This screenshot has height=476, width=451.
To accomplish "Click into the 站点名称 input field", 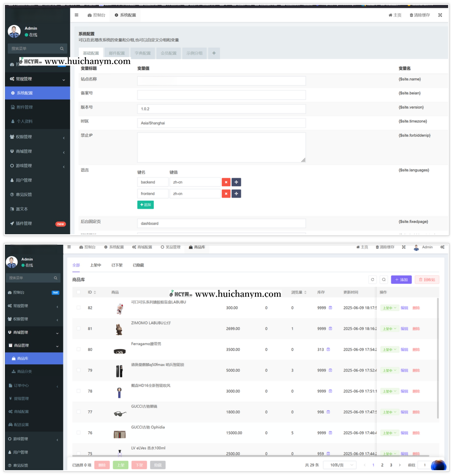I will click(x=221, y=81).
